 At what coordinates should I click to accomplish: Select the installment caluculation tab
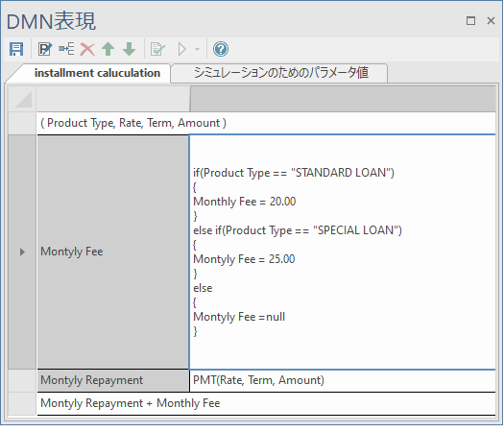click(x=97, y=73)
